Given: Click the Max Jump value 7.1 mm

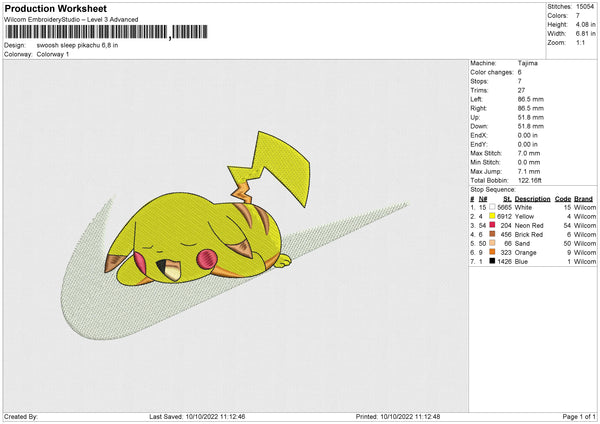Looking at the screenshot, I should tap(529, 171).
